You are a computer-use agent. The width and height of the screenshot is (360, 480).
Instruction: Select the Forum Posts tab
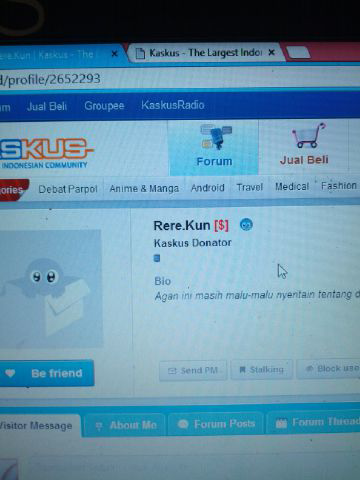click(216, 424)
